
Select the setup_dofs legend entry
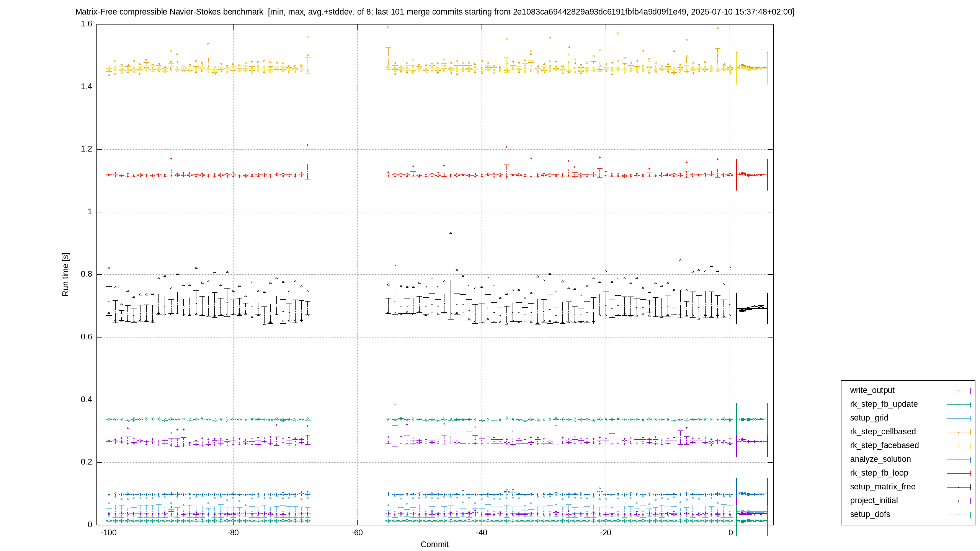coord(870,514)
